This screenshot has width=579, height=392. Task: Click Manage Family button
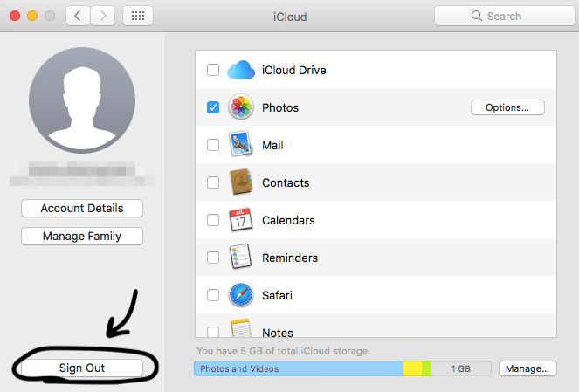(x=82, y=237)
